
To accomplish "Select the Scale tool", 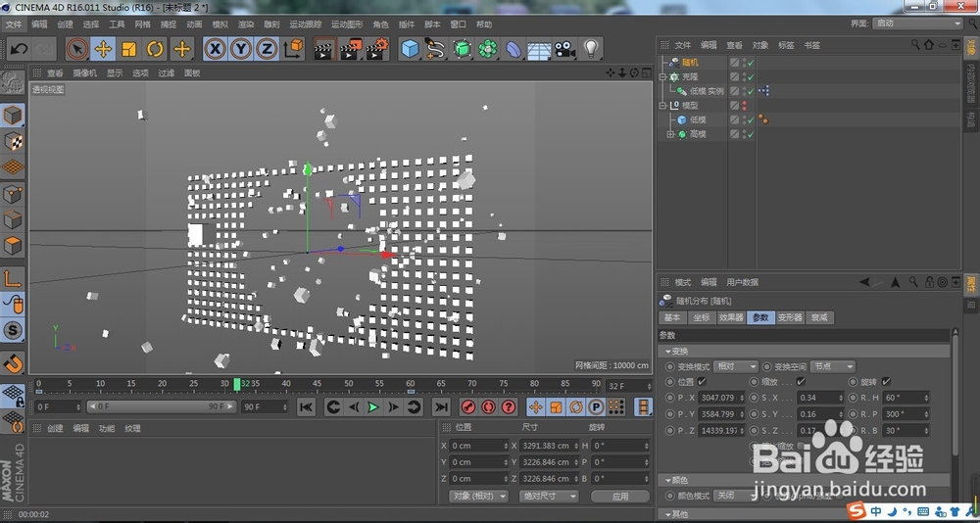I will click(x=129, y=49).
